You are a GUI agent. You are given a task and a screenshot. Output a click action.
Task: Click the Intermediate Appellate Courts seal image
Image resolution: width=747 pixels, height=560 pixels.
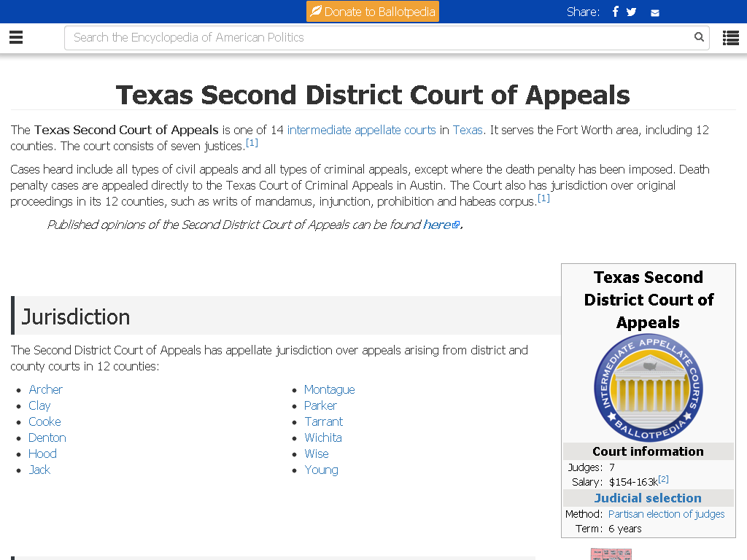648,388
